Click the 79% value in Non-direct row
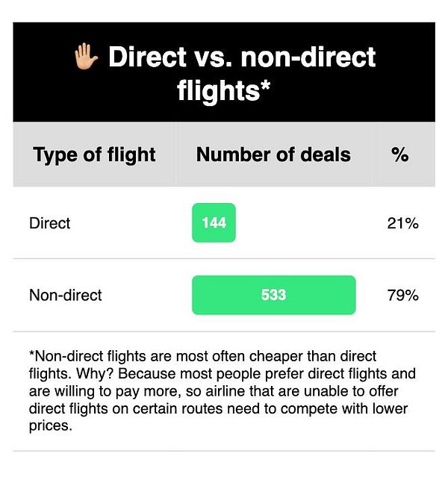 tap(402, 295)
